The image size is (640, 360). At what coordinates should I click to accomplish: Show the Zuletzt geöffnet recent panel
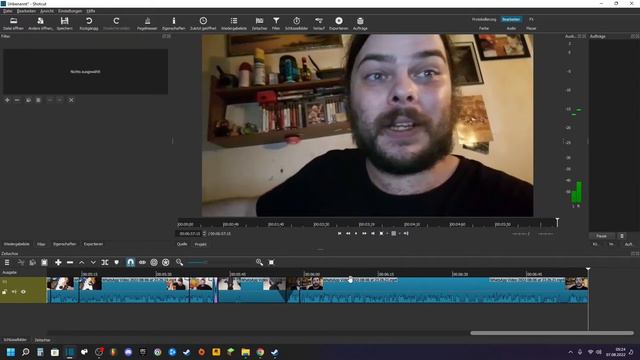[203, 23]
